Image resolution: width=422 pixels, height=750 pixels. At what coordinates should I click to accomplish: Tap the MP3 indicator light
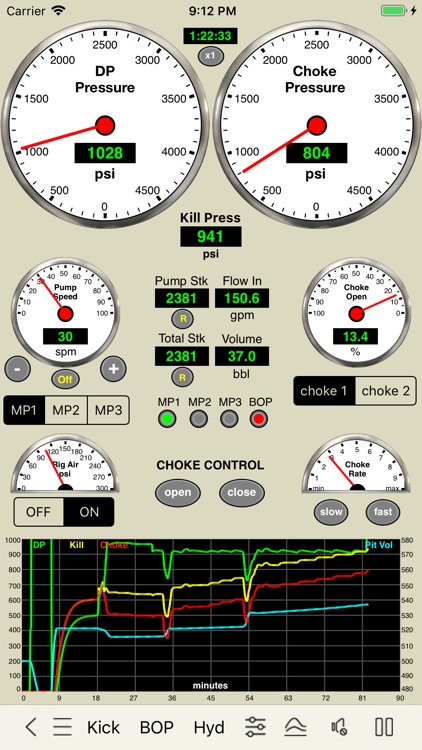[x=229, y=419]
